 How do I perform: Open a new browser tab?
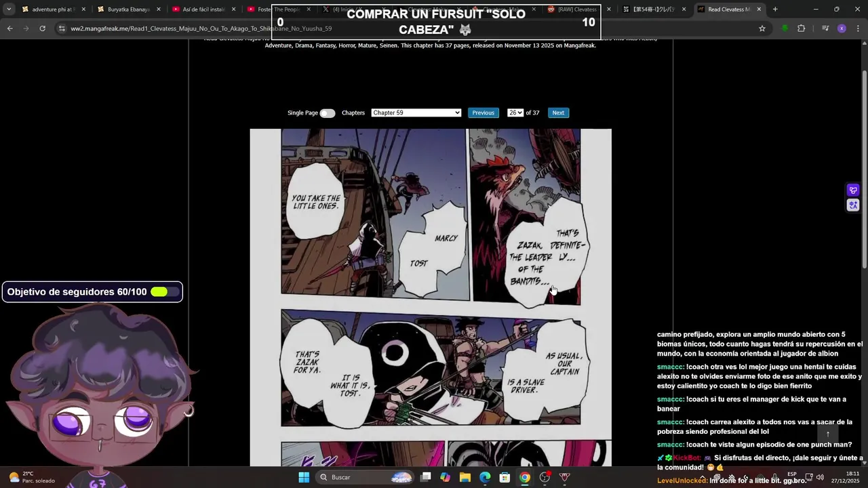pos(775,9)
